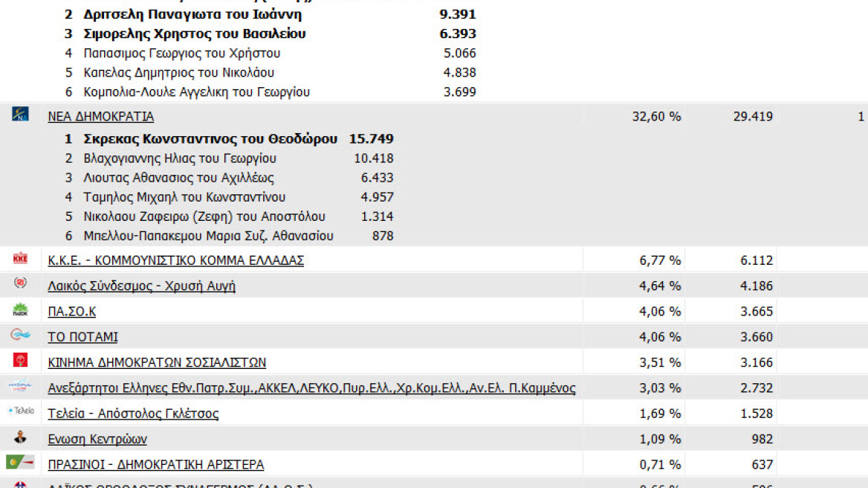This screenshot has height=488, width=868.
Task: Select candidate Λιουτας Αθανασιος του Αχιλλέως
Action: (179, 178)
